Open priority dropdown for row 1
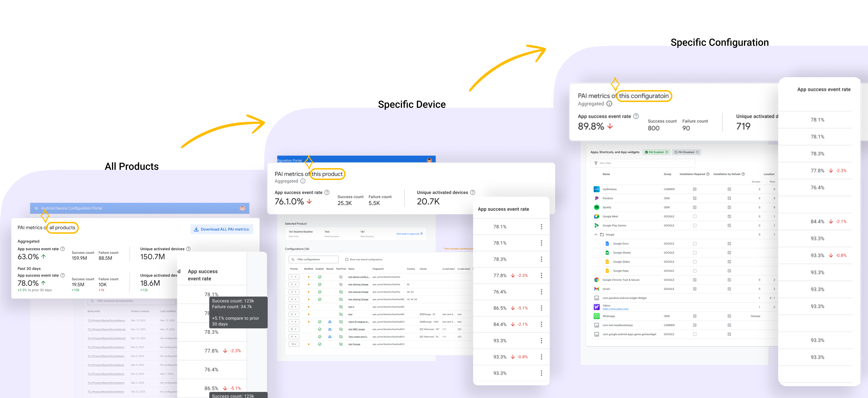Screen dimensions: 868x398 [294, 277]
